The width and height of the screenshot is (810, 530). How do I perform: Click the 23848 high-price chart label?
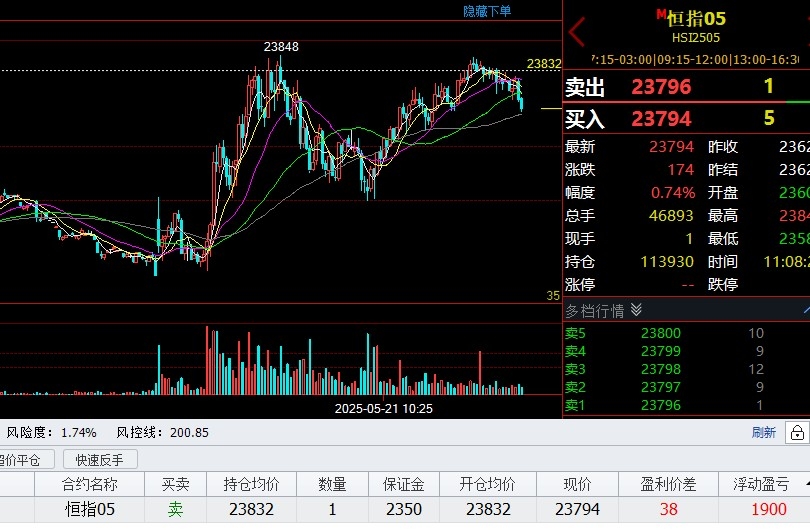[x=281, y=47]
